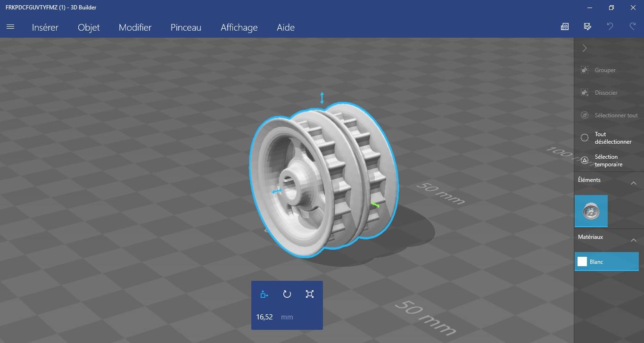The height and width of the screenshot is (343, 644).
Task: Select the Blanc material swatch
Action: click(607, 261)
